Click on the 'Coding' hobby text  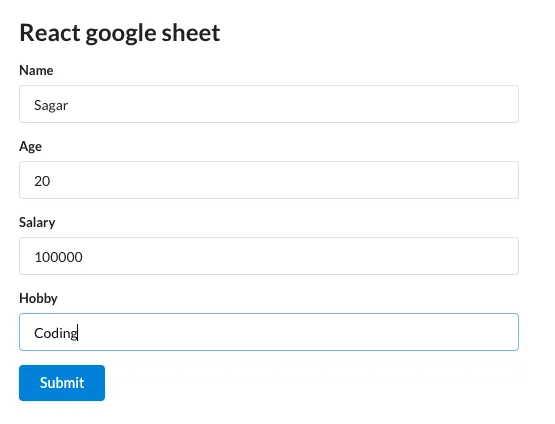56,333
